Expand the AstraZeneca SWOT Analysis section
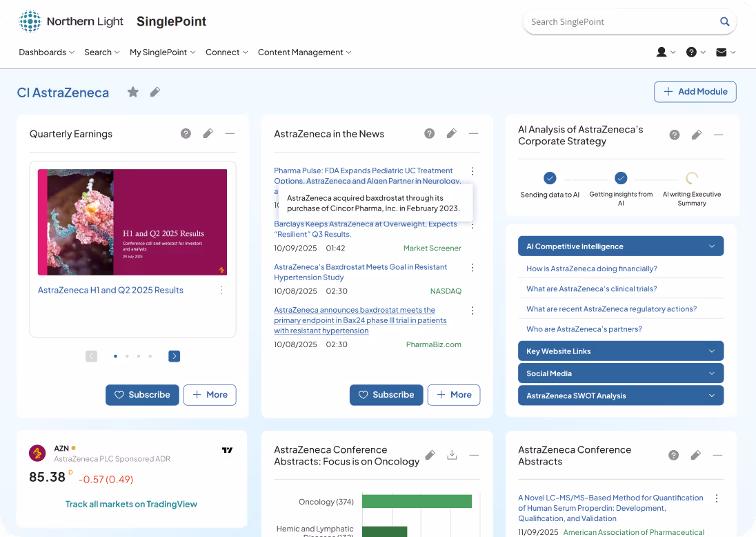Image resolution: width=756 pixels, height=537 pixels. click(x=621, y=396)
